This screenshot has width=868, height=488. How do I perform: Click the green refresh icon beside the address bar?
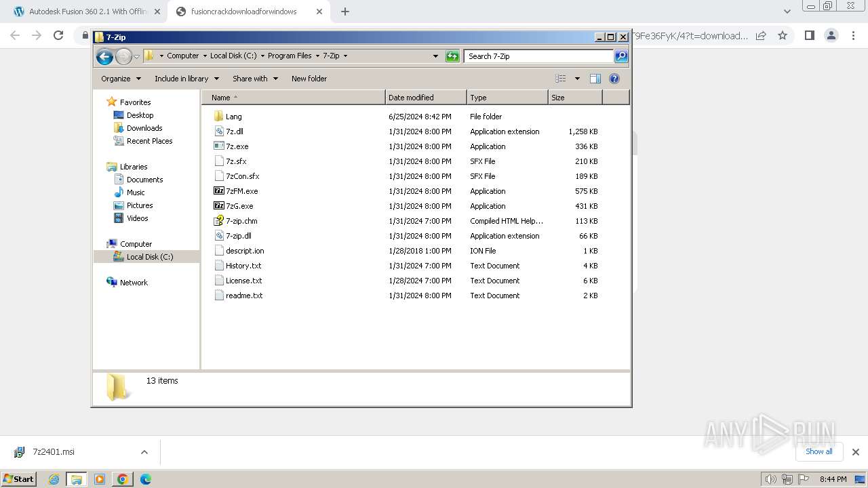(x=452, y=56)
